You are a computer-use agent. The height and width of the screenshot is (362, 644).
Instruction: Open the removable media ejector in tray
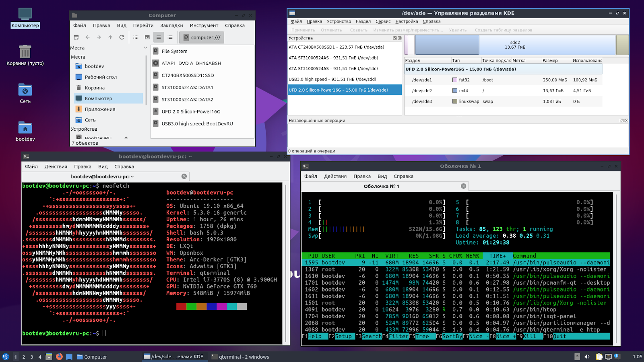[577, 357]
